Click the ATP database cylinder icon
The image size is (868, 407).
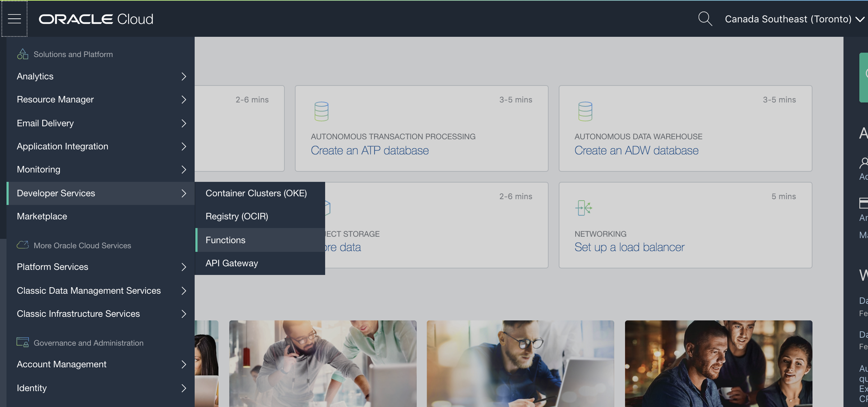pyautogui.click(x=321, y=111)
